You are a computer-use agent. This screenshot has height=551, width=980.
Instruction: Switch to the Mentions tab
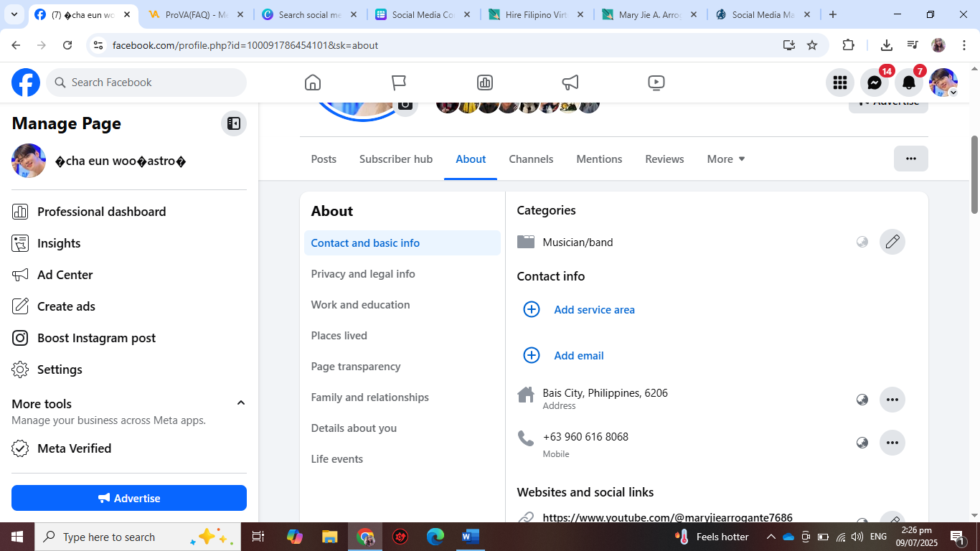(x=599, y=159)
